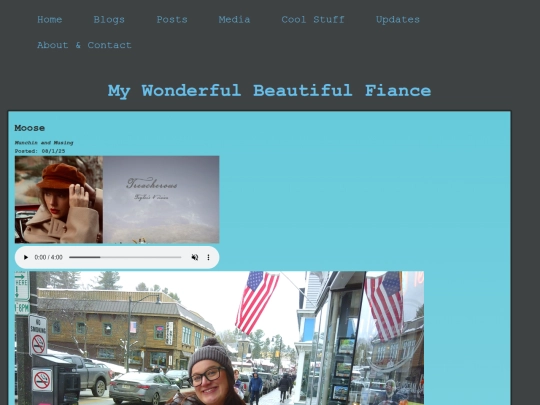Unmute the audio player volume icon
The height and width of the screenshot is (405, 540).
(x=195, y=257)
